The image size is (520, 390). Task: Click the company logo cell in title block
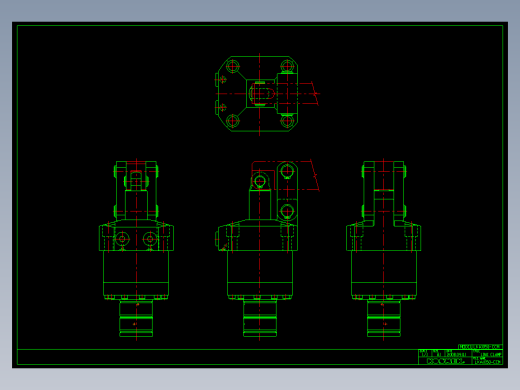[x=445, y=361]
